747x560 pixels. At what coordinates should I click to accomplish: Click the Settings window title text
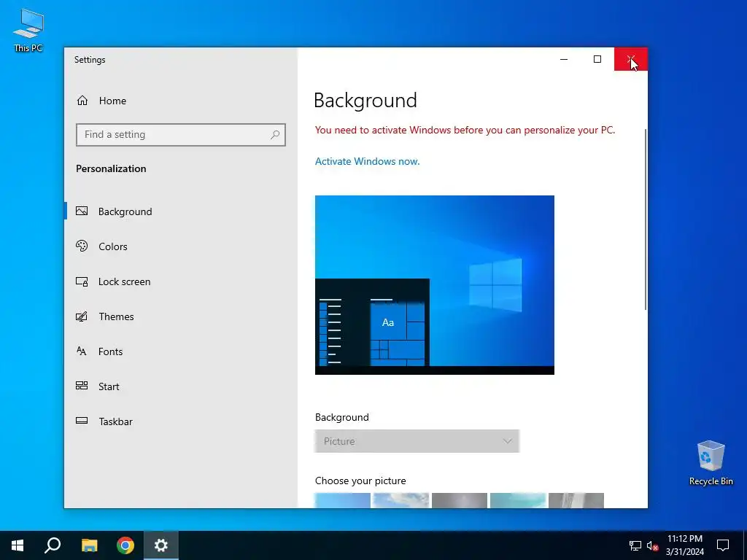[90, 60]
